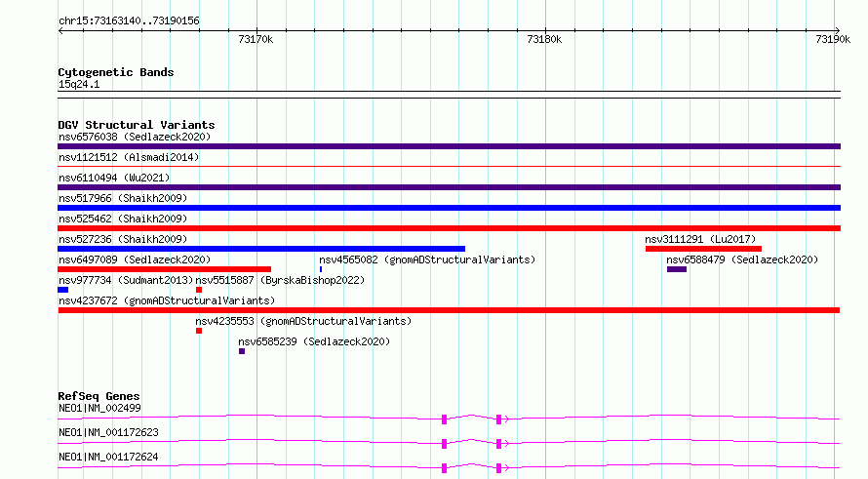The height and width of the screenshot is (479, 868).
Task: Click the second exon block of NM_001172624
Action: click(498, 468)
